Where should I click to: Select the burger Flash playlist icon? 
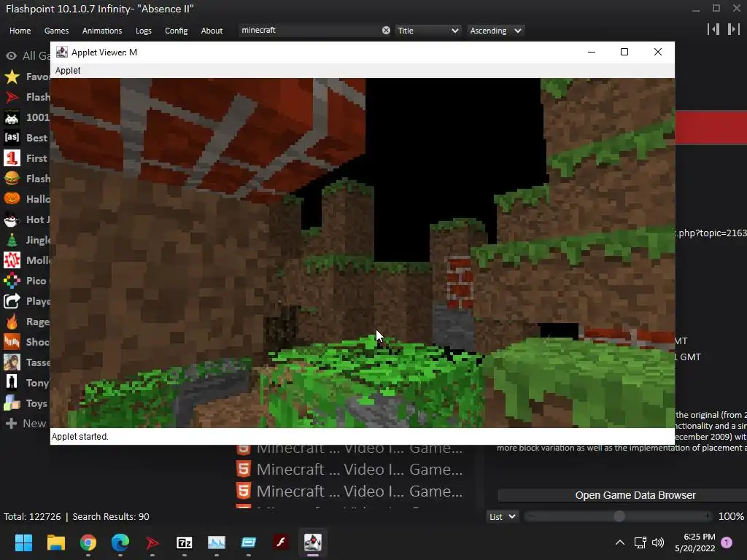coord(12,179)
